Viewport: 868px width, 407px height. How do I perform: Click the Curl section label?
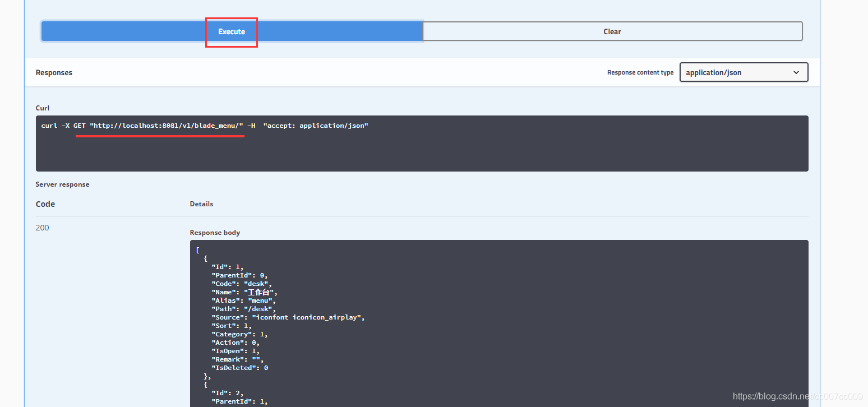(x=43, y=108)
